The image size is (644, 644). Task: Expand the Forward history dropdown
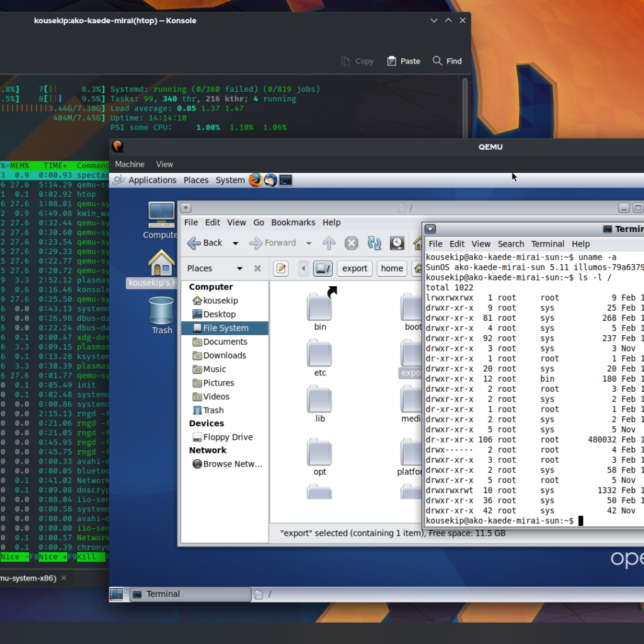click(x=308, y=243)
